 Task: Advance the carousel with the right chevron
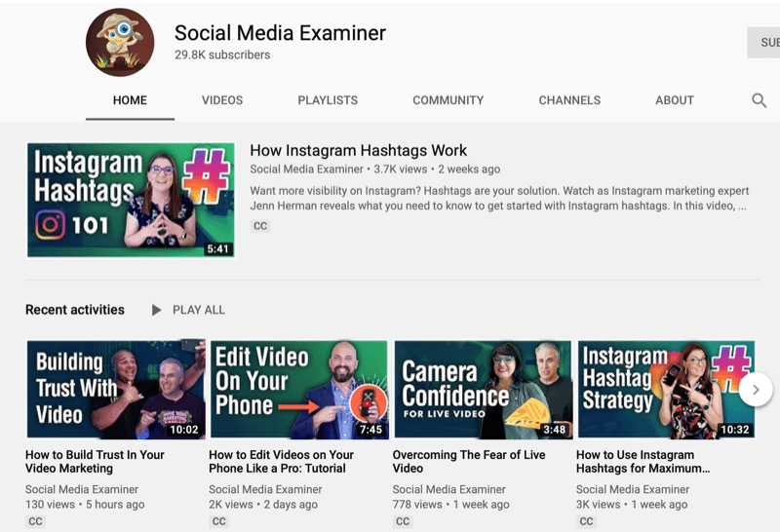tap(756, 390)
